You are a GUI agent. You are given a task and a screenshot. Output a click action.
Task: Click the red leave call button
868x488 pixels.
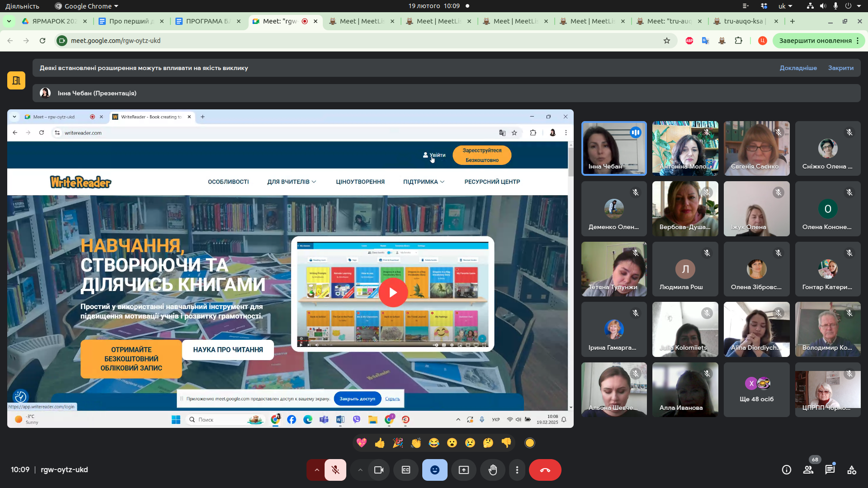[545, 470]
